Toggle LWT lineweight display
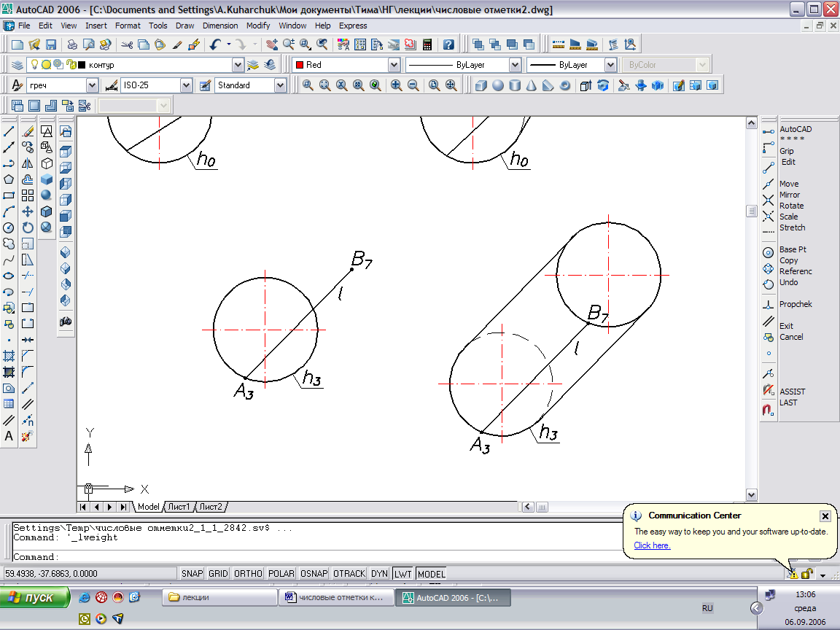Viewport: 840px width, 630px height. tap(402, 574)
